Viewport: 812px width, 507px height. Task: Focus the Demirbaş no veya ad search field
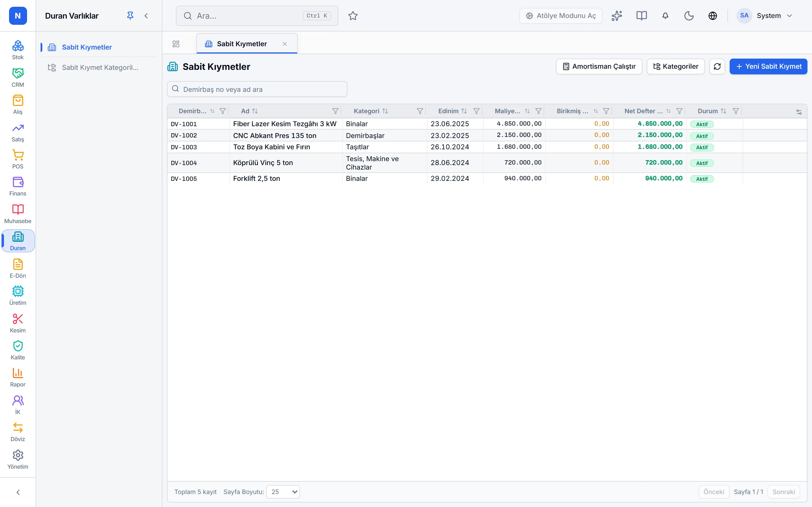tap(257, 89)
